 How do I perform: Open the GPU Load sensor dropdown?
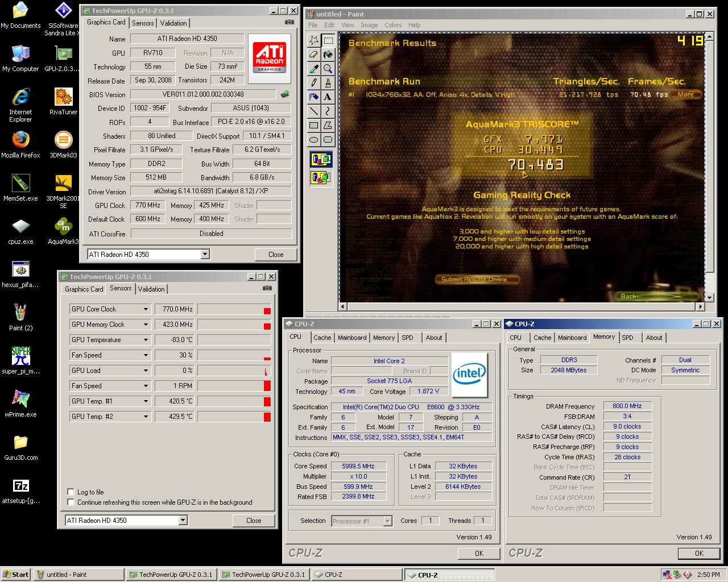pyautogui.click(x=146, y=371)
